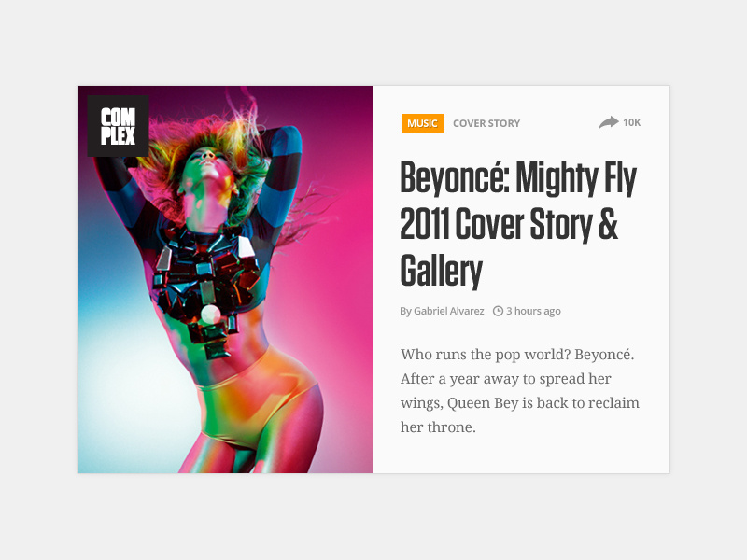
Task: Open the author link Gabriel Alvarez
Action: point(449,311)
